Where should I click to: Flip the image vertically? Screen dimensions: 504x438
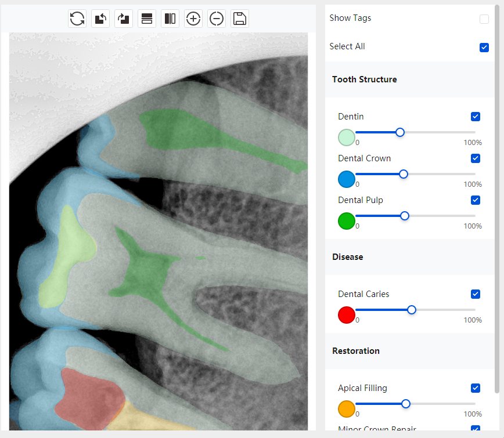pyautogui.click(x=147, y=19)
